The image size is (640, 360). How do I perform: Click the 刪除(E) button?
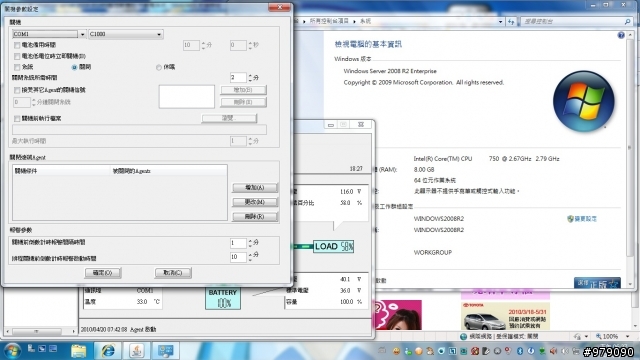tap(243, 102)
